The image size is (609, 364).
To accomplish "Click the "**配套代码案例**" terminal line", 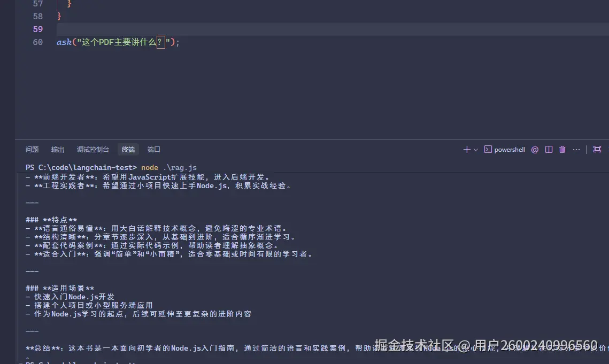I will coord(152,245).
